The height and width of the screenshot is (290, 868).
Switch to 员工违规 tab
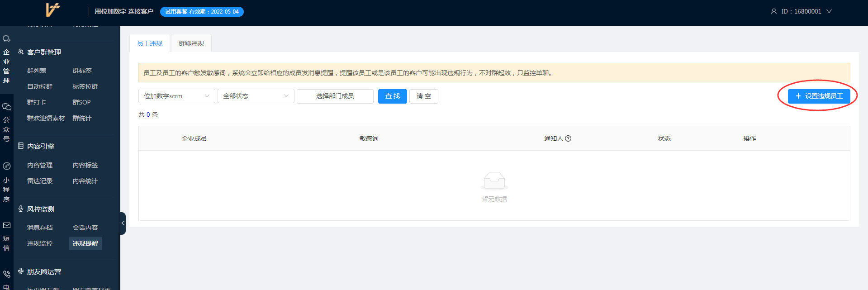click(x=150, y=43)
